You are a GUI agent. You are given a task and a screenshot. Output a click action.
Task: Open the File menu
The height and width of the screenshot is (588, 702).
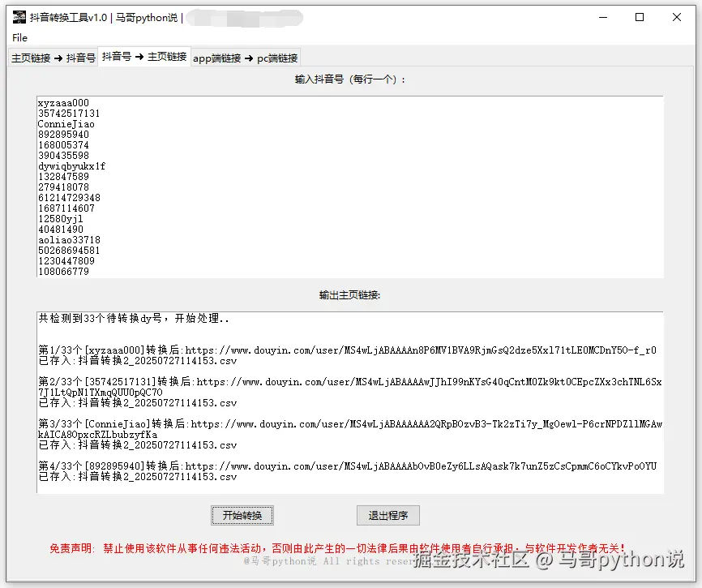pos(19,37)
